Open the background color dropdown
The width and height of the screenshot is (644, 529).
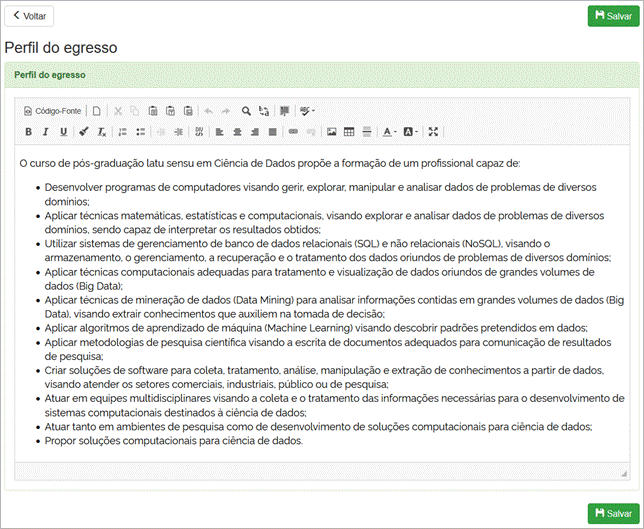tap(410, 132)
